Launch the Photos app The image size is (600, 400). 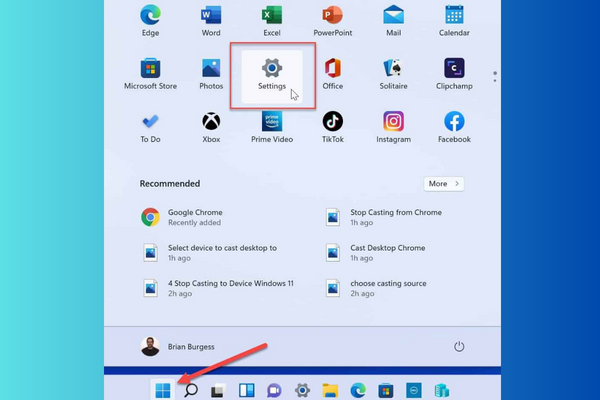click(x=211, y=74)
